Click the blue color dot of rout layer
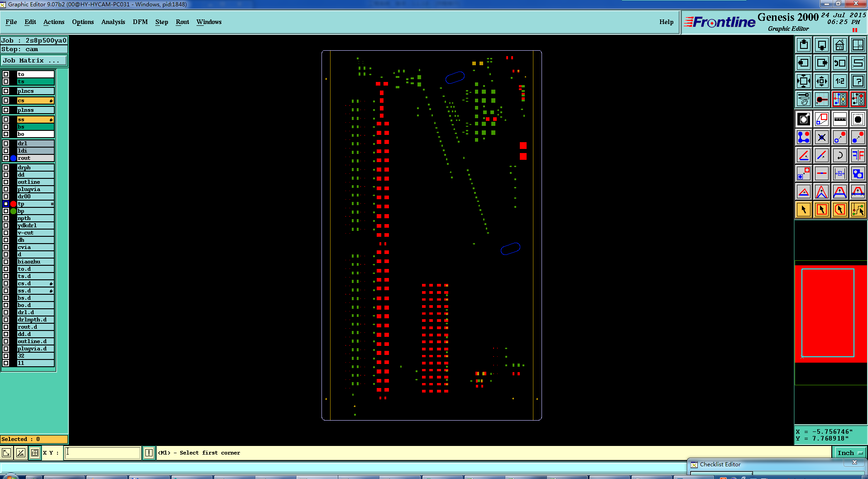868x479 pixels. [13, 158]
